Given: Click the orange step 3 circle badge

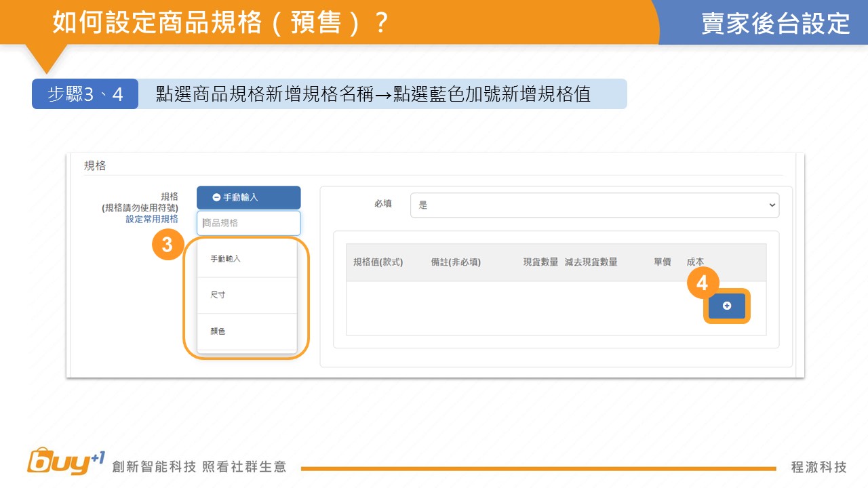Looking at the screenshot, I should [167, 246].
